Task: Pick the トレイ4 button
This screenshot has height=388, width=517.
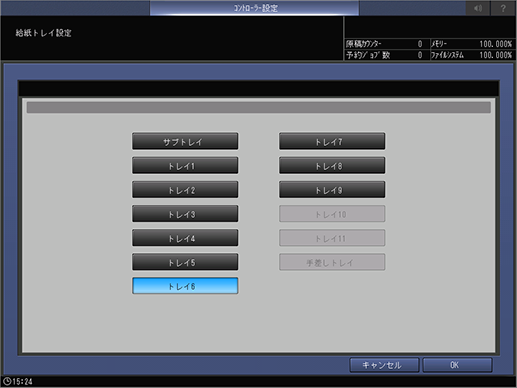Action: pos(185,238)
